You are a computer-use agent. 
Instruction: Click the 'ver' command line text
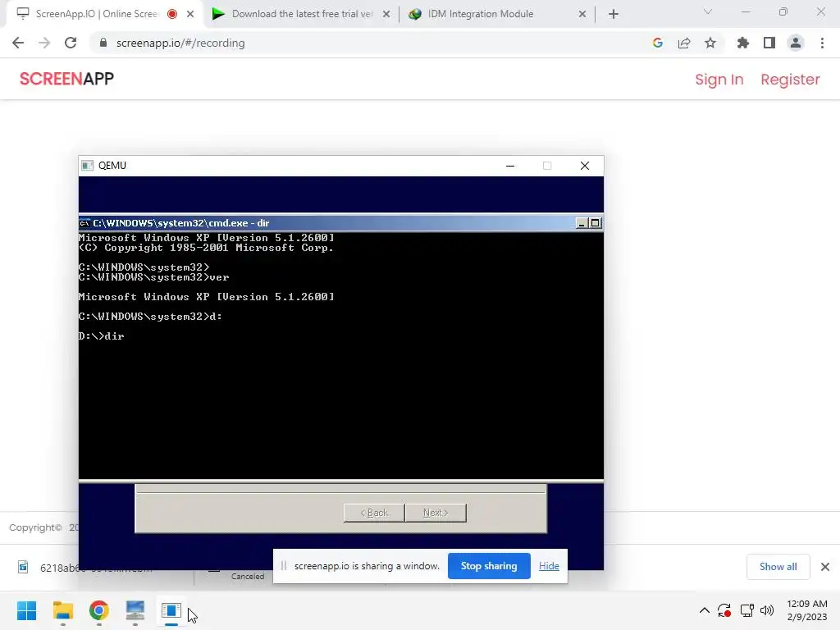point(219,277)
